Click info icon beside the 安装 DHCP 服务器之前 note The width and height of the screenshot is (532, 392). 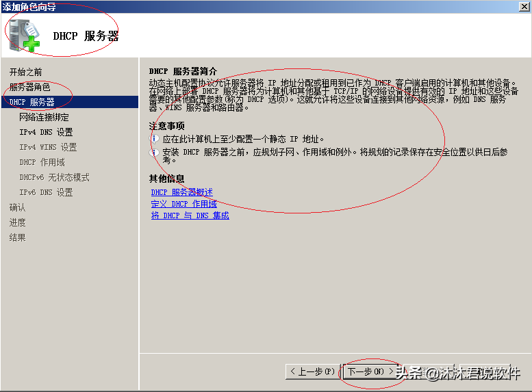(x=154, y=153)
